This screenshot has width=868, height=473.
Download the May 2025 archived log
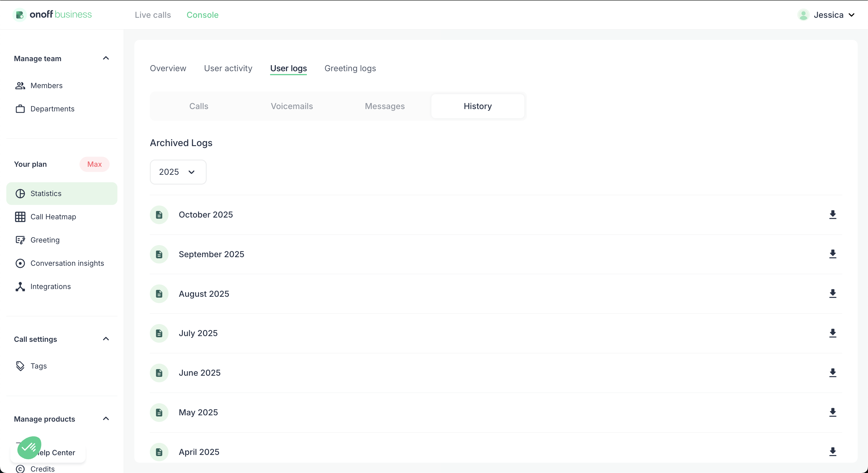pyautogui.click(x=833, y=412)
